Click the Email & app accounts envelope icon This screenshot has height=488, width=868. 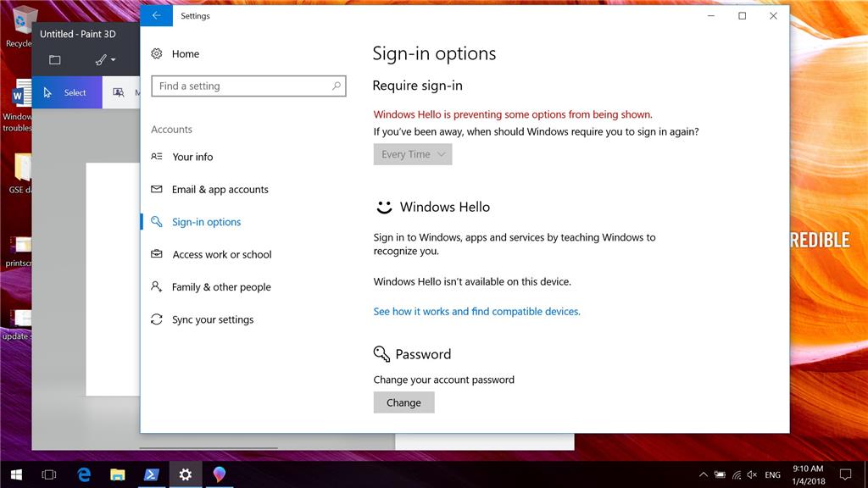coord(157,189)
